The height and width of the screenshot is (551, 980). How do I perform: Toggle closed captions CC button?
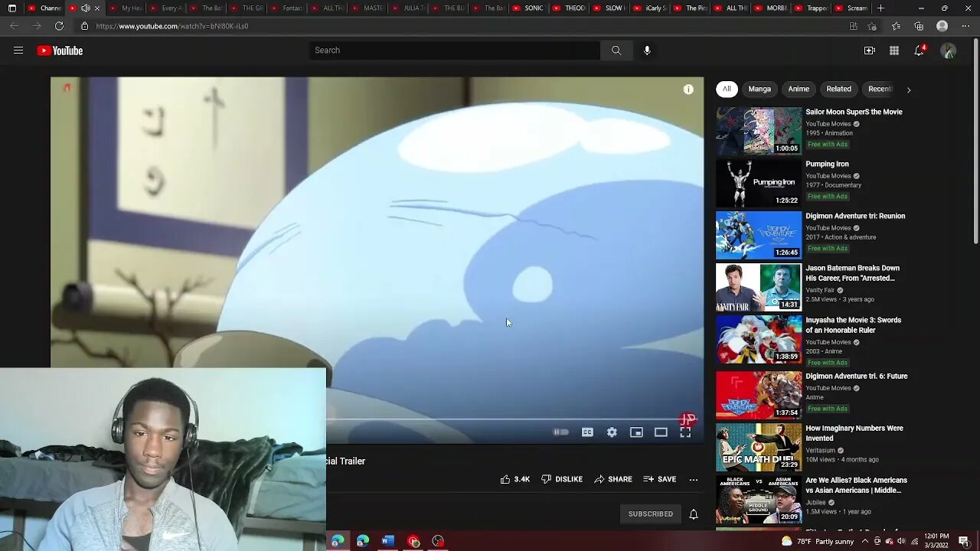(587, 432)
